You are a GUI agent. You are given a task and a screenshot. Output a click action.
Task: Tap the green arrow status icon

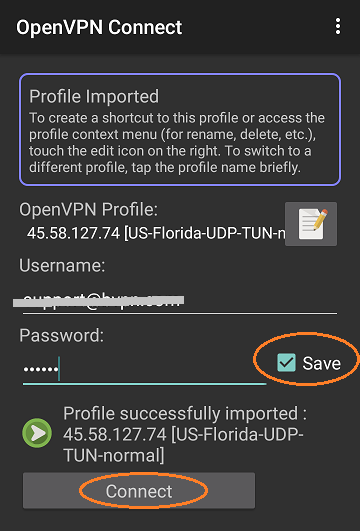pyautogui.click(x=37, y=433)
